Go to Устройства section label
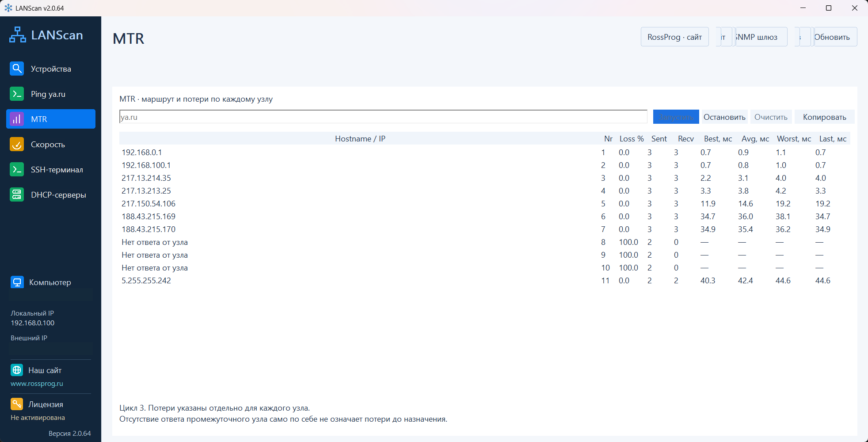This screenshot has height=442, width=868. [x=51, y=69]
